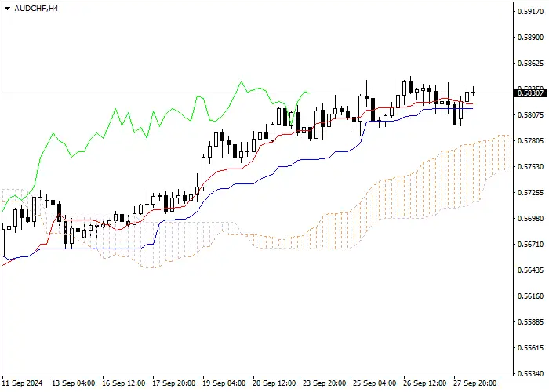
Task: Click the 0.56710 price axis label
Action: coord(531,245)
